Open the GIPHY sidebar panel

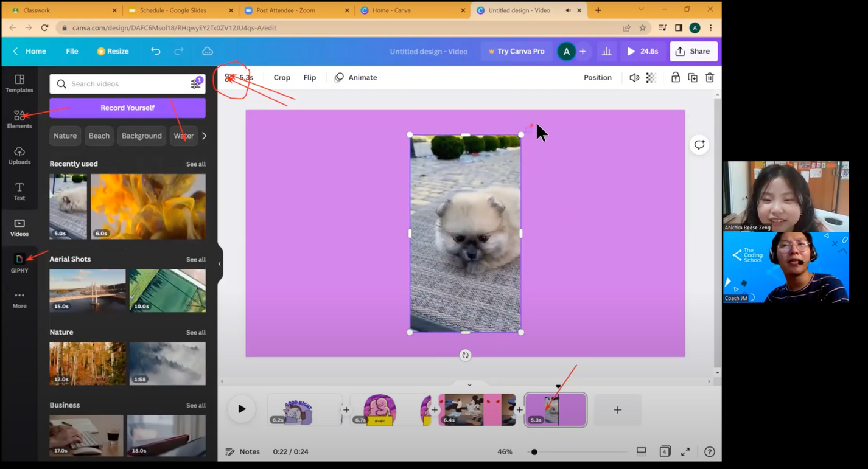(19, 263)
